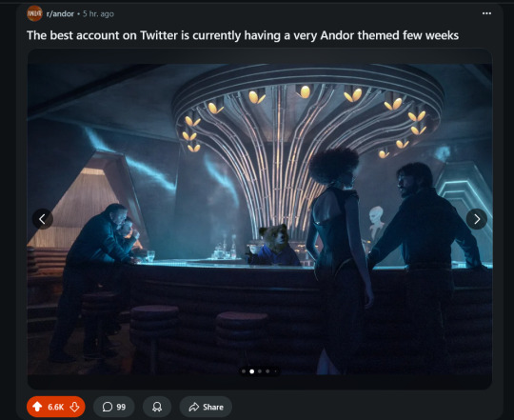Downvote the post
Viewport: 514px width, 420px height.
tap(75, 407)
